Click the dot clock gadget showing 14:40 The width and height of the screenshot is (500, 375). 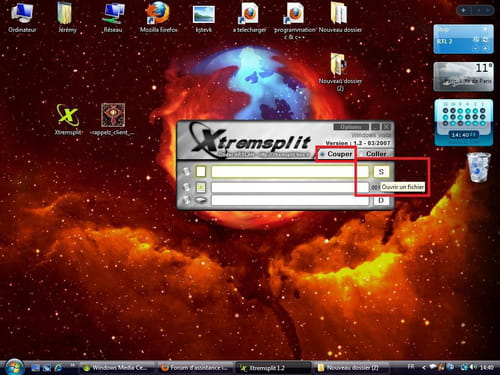click(x=464, y=122)
